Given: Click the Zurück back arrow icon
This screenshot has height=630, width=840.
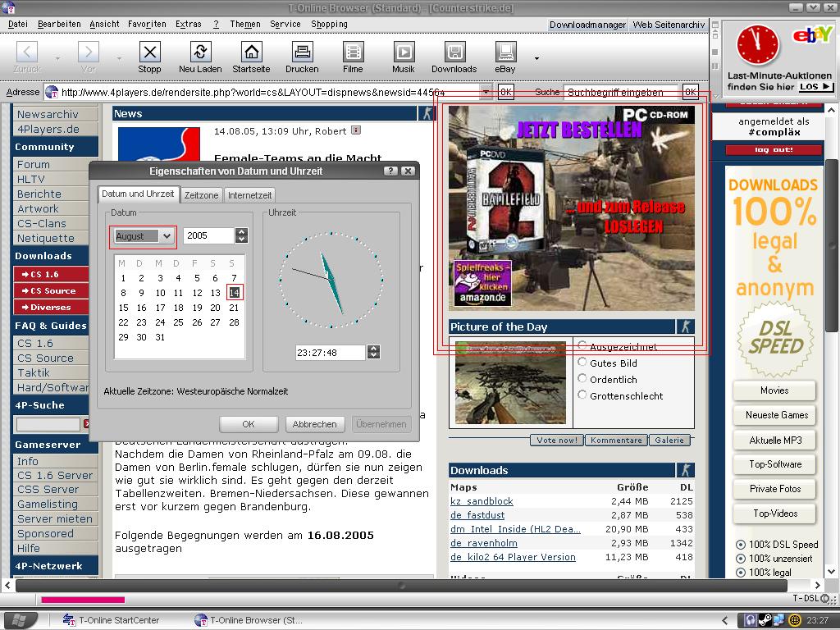Looking at the screenshot, I should point(27,52).
